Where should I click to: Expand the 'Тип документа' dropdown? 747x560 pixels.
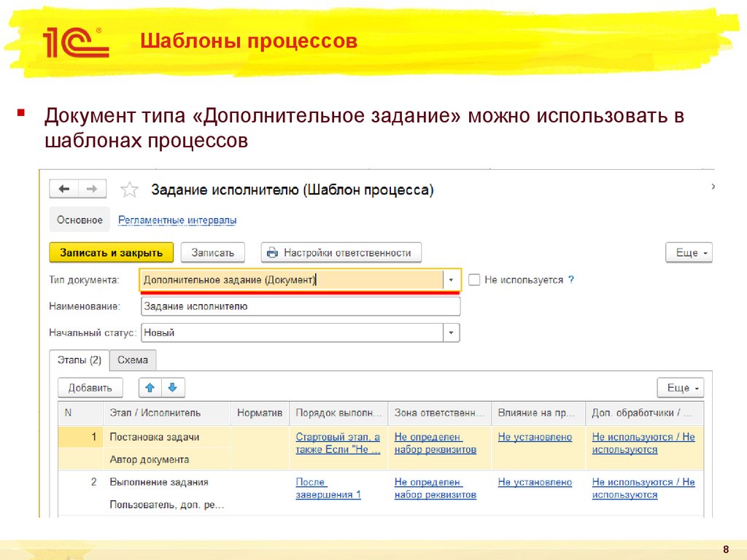[x=452, y=279]
